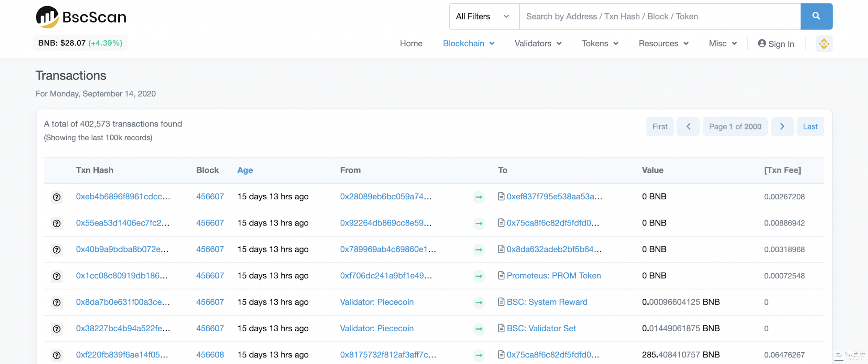The image size is (868, 364).
Task: Click the Binance chain diamond icon
Action: click(824, 44)
